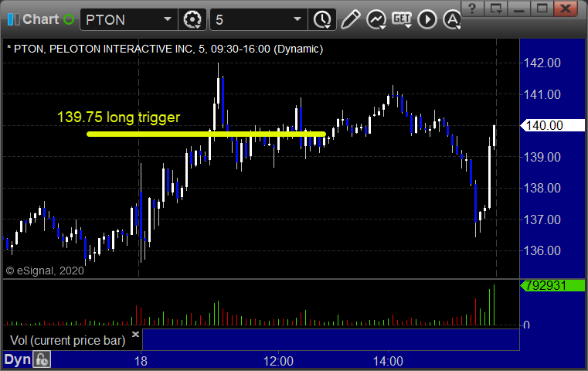Open the studies chart-line icon
The width and height of the screenshot is (588, 371).
[x=376, y=19]
